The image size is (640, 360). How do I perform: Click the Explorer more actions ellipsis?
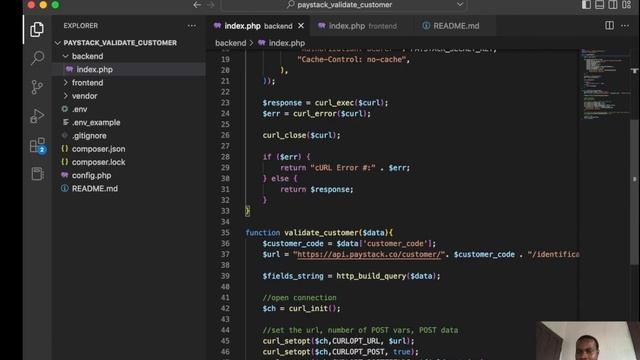191,26
